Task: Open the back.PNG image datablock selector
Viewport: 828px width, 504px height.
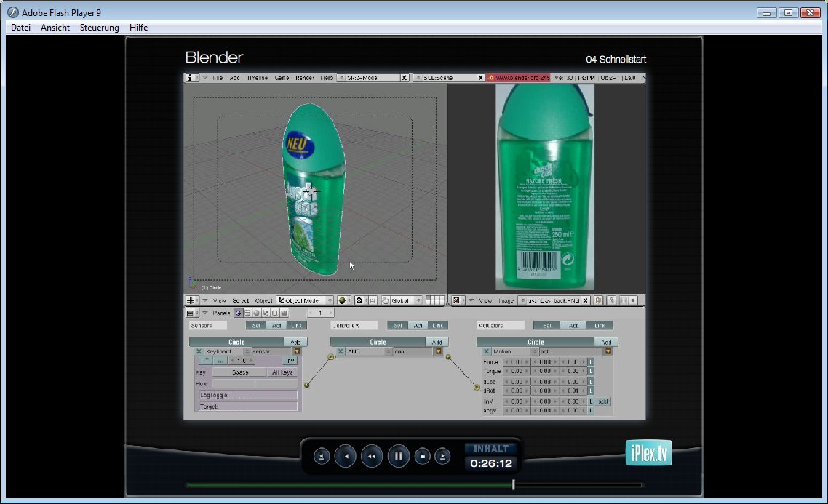Action: point(522,300)
